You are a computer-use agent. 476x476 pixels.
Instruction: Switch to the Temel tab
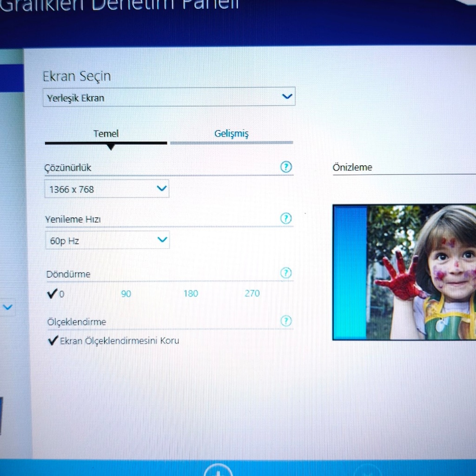(x=106, y=133)
